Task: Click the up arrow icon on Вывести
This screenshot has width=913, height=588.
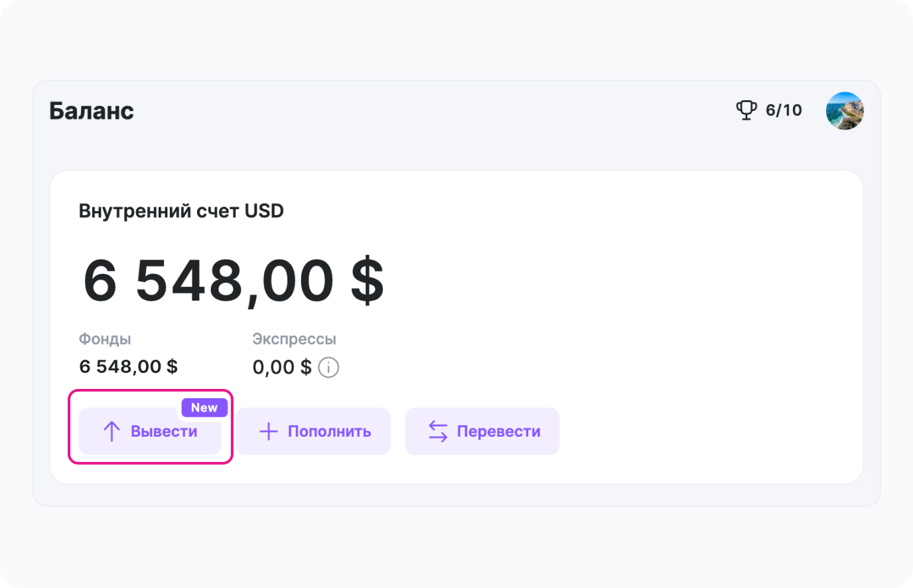Action: point(111,431)
